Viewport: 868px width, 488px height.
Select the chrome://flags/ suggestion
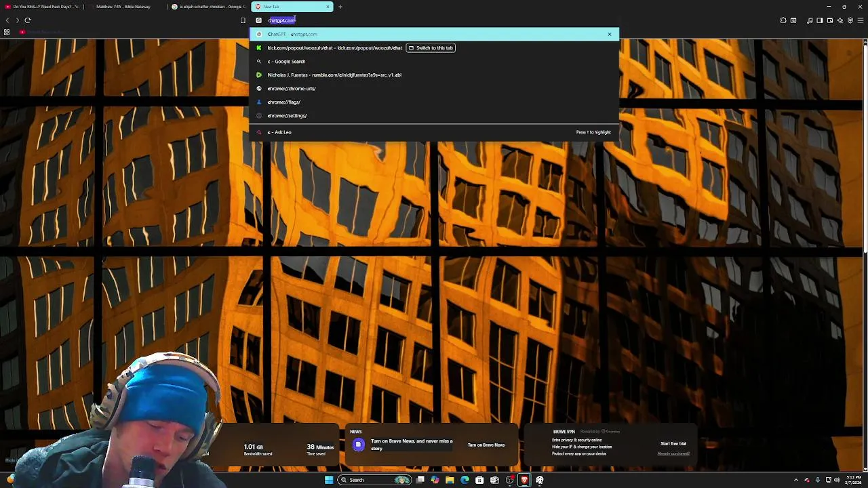[434, 102]
